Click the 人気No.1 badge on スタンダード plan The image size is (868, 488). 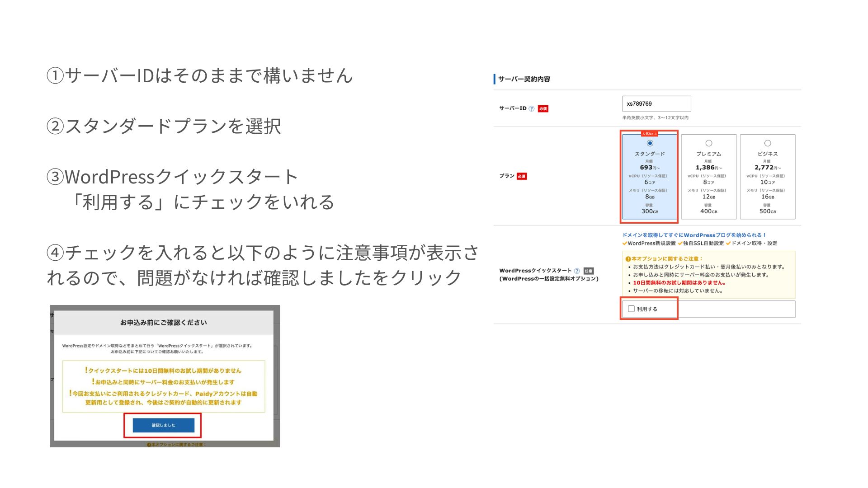pyautogui.click(x=650, y=134)
